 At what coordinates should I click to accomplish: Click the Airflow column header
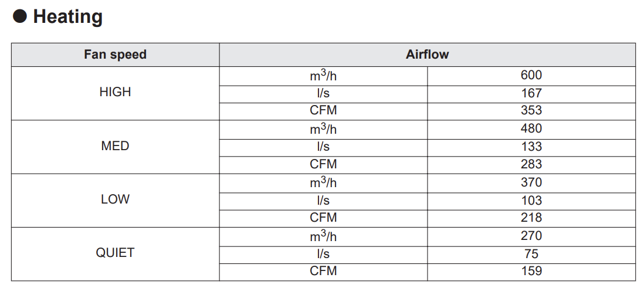pyautogui.click(x=427, y=55)
